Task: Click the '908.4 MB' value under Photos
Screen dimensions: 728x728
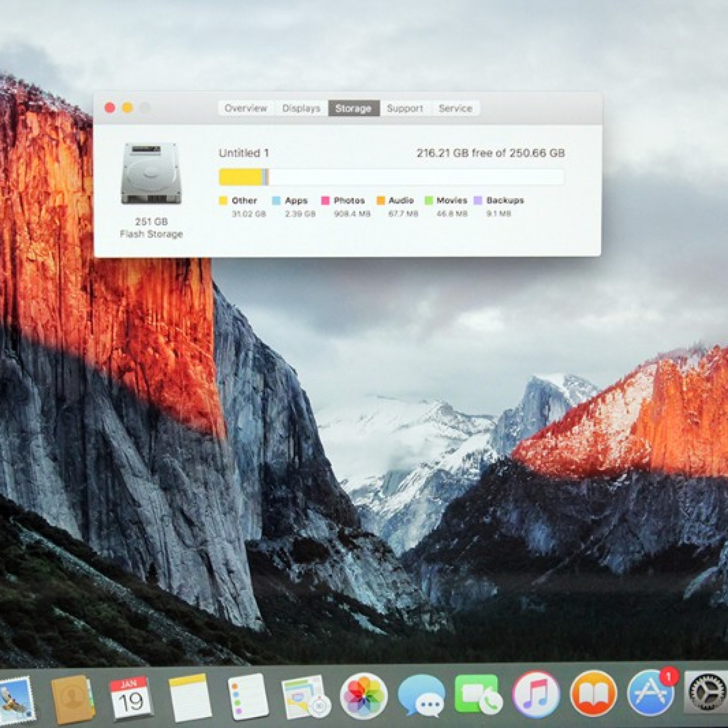Action: (x=352, y=214)
